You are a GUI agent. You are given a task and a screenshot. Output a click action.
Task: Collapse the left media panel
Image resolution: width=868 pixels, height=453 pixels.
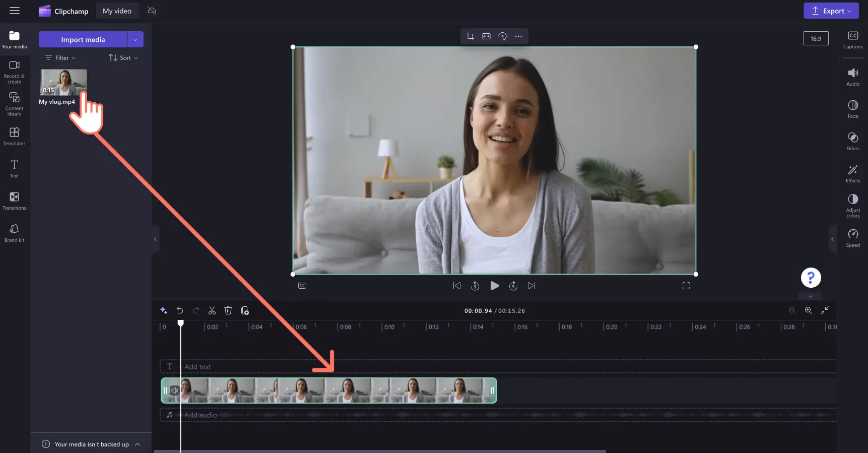[x=155, y=239]
